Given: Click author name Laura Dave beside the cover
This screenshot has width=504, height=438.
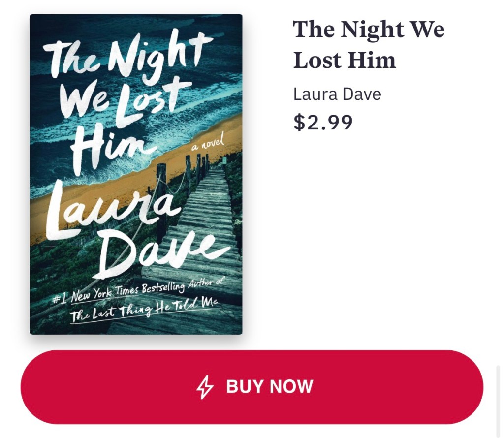Looking at the screenshot, I should [337, 94].
